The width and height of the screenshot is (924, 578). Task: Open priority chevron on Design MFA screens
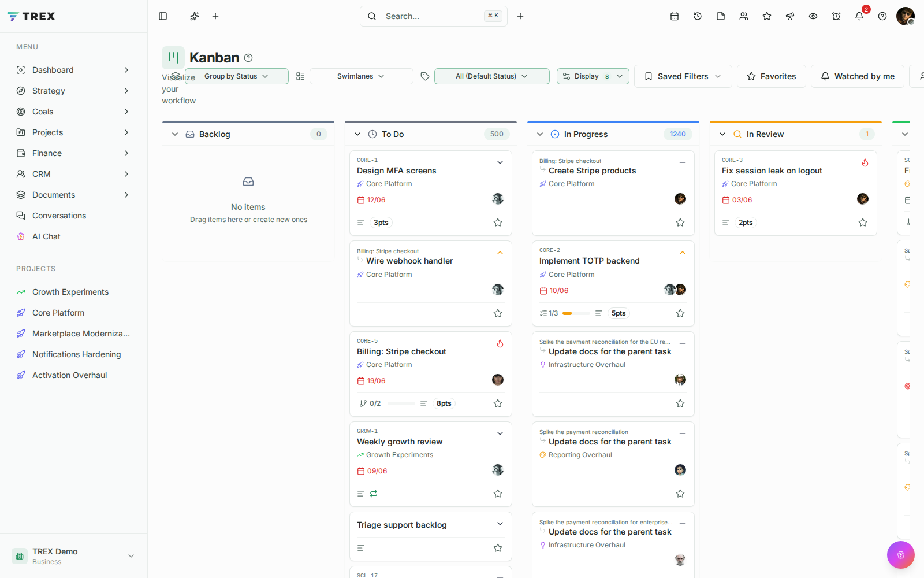pyautogui.click(x=500, y=163)
